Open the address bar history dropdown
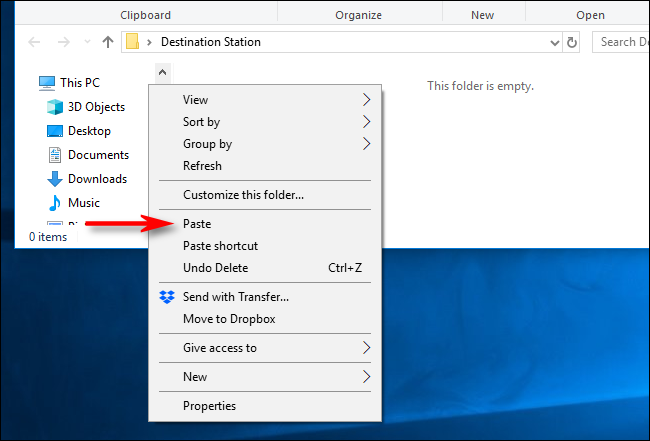The height and width of the screenshot is (441, 650). (x=556, y=43)
